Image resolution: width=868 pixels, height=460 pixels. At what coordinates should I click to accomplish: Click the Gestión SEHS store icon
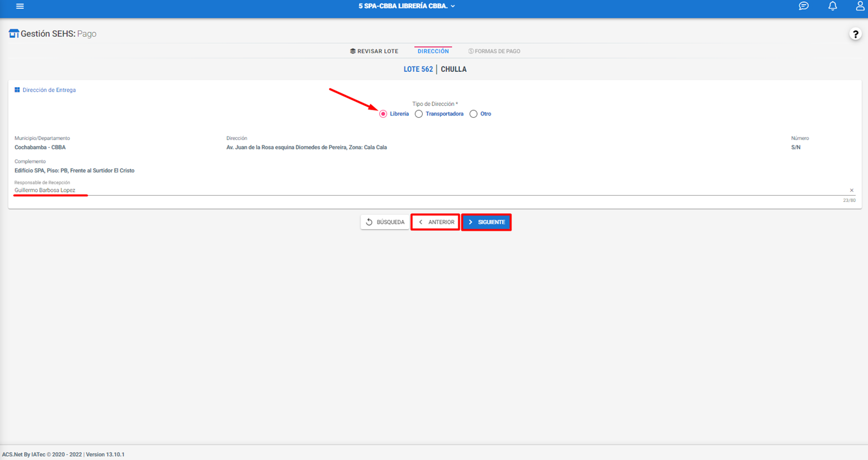click(14, 34)
